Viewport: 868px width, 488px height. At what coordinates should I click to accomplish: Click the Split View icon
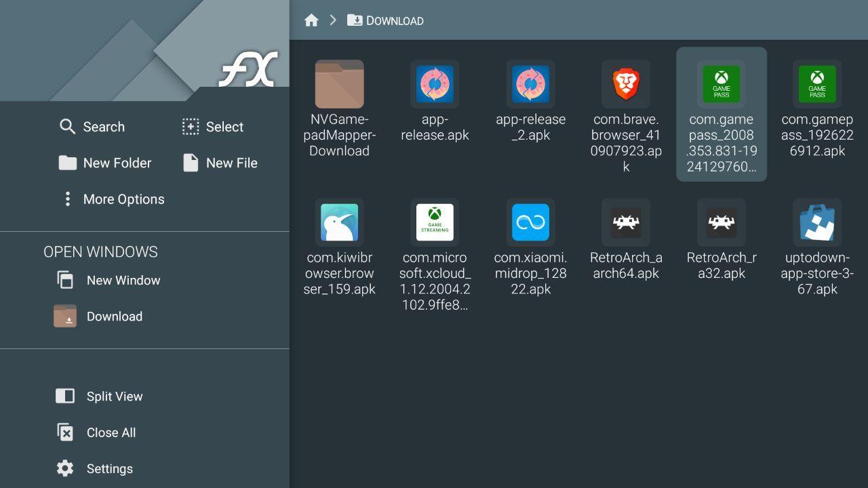coord(65,396)
